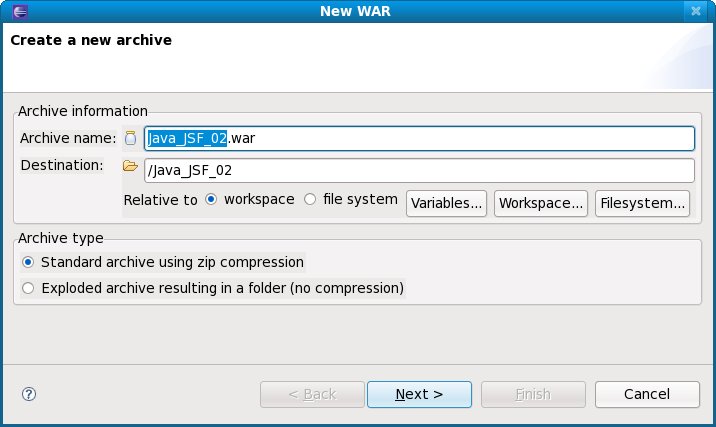Image resolution: width=716 pixels, height=427 pixels.
Task: Click the jar icon beside Archive name
Action: 130,138
